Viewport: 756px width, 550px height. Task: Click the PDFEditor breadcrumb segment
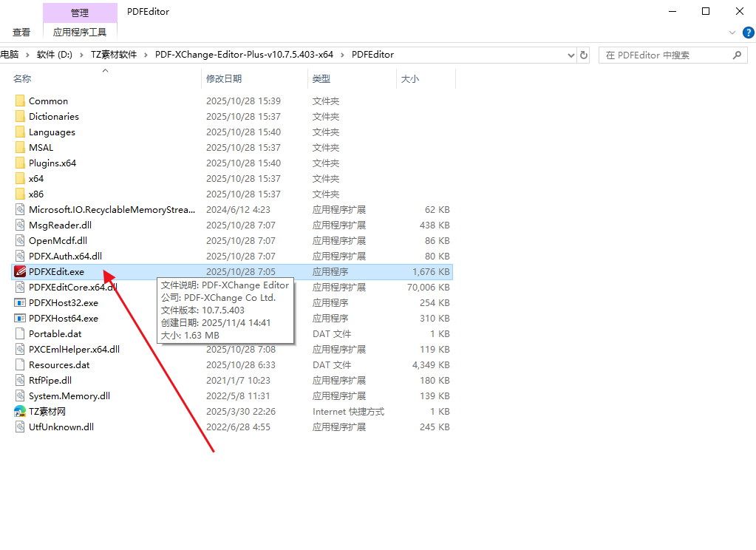tap(372, 55)
